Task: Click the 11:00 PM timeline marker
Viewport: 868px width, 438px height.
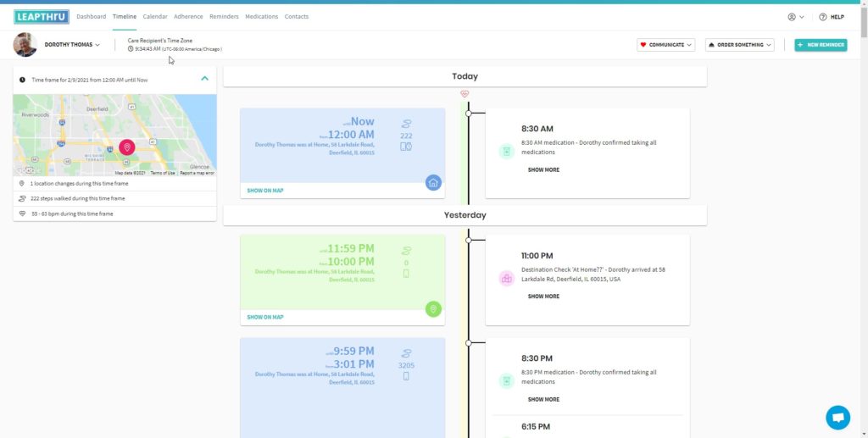Action: [x=468, y=241]
